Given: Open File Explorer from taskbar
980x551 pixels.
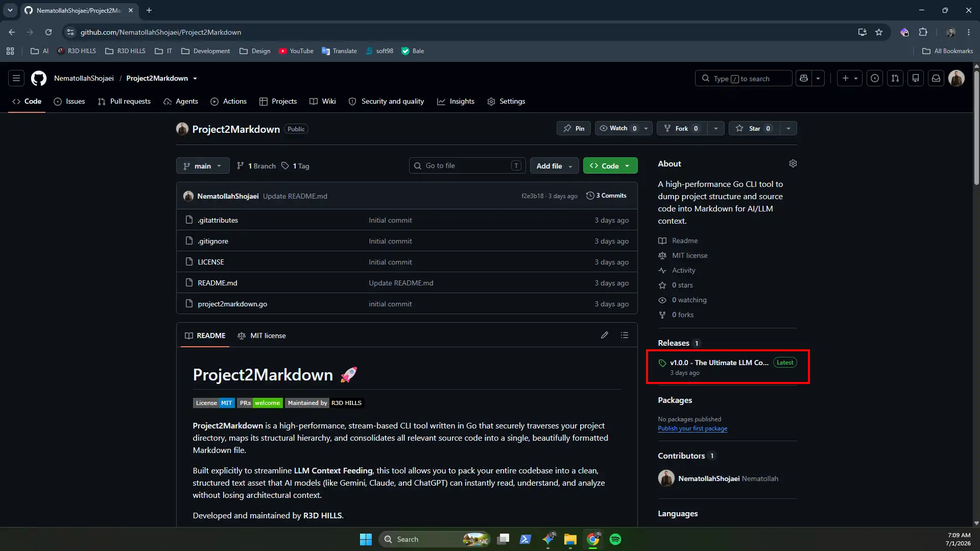Looking at the screenshot, I should coord(570,539).
